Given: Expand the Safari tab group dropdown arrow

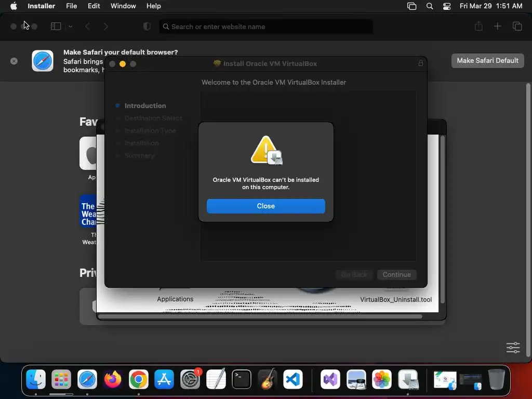Looking at the screenshot, I should pos(71,26).
